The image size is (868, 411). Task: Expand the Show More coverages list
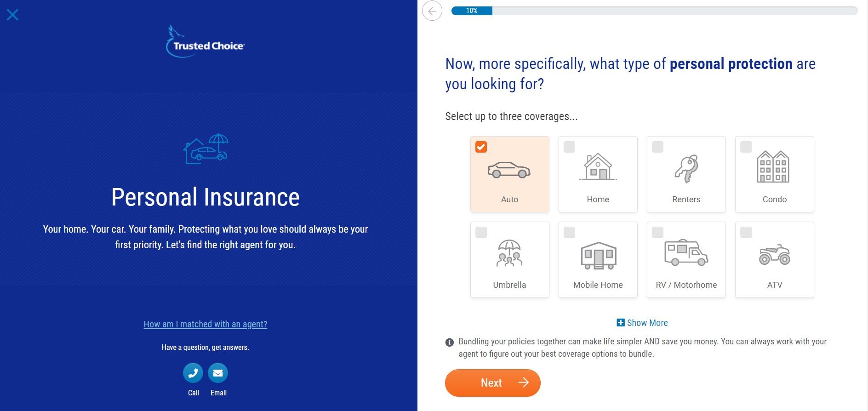click(x=642, y=323)
